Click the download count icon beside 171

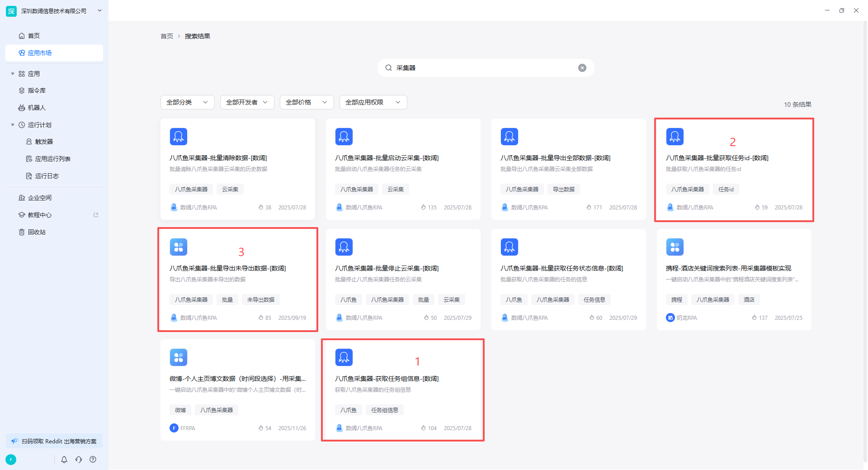tap(589, 207)
